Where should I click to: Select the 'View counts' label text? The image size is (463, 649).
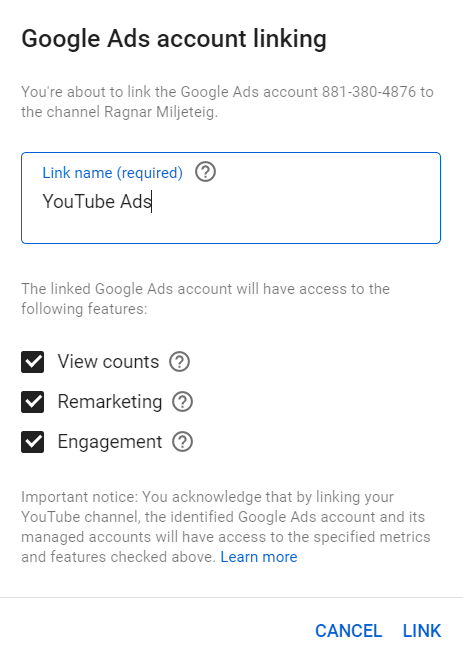(108, 362)
